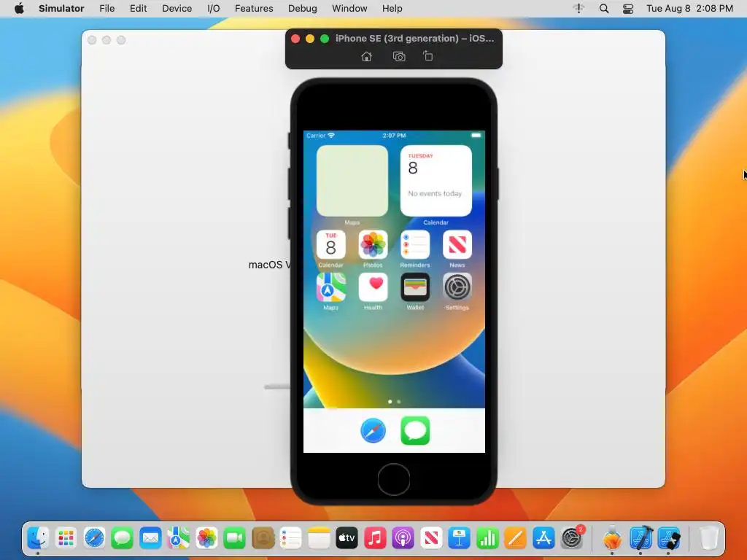Viewport: 747px width, 560px height.
Task: Open App Store from the macOS Dock
Action: (x=543, y=539)
